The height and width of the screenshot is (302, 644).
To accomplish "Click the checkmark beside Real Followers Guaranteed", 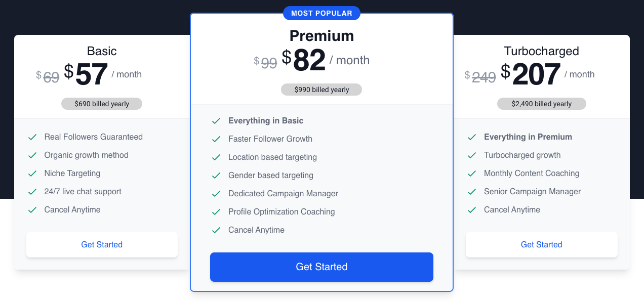I will 32,137.
